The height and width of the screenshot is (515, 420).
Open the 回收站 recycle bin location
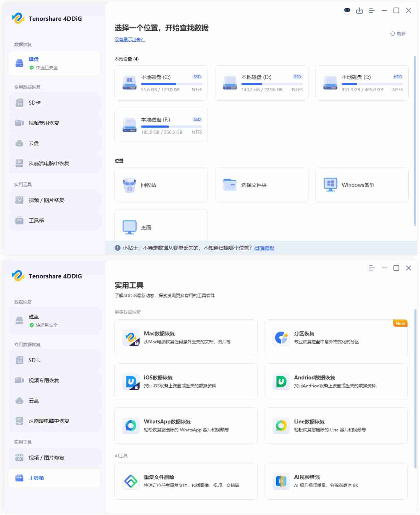[161, 185]
